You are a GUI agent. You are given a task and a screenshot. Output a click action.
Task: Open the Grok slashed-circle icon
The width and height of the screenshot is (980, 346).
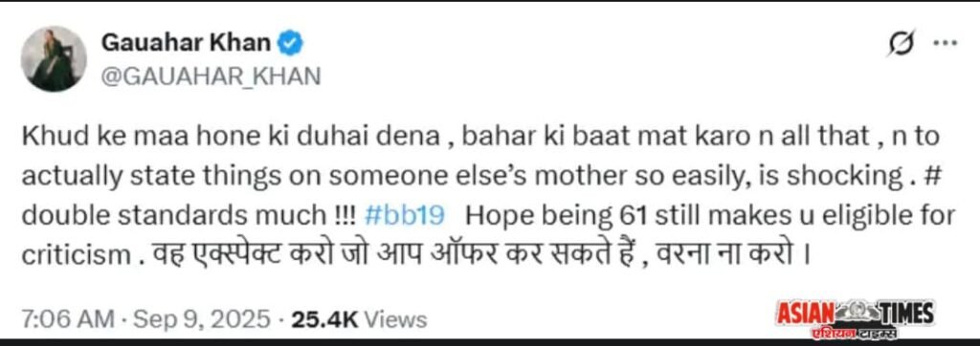tap(902, 43)
